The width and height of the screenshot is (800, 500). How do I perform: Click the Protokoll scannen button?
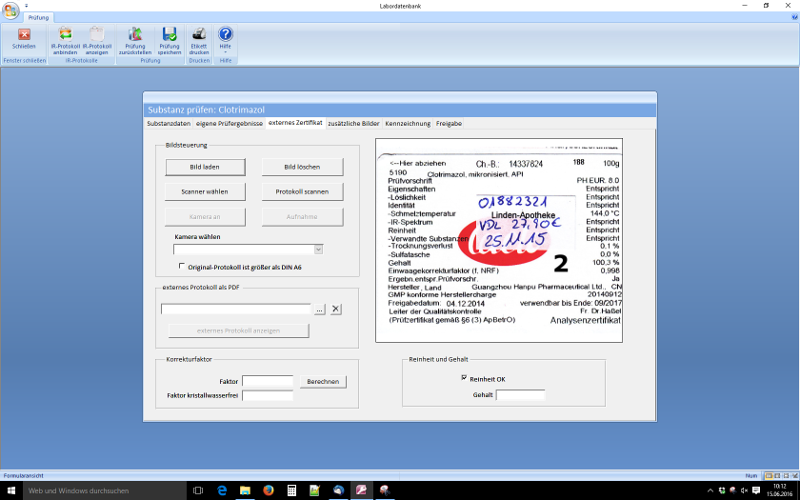[303, 191]
